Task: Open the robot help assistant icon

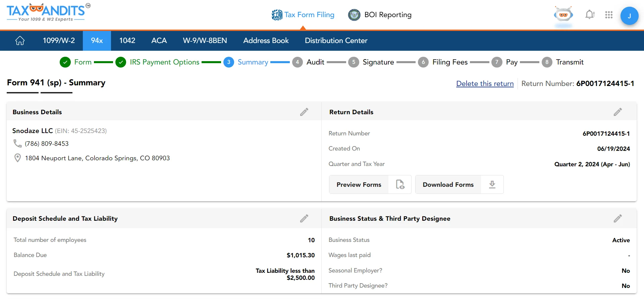Action: click(x=563, y=15)
